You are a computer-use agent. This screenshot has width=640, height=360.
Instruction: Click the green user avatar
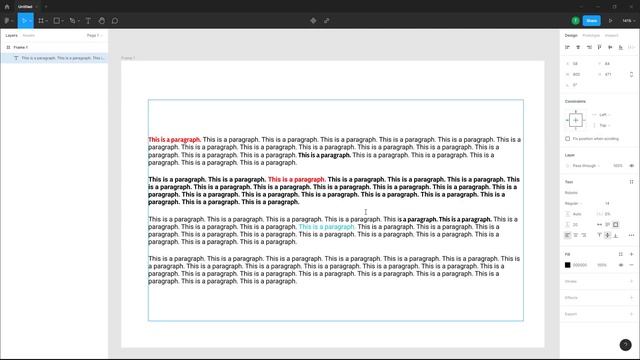pyautogui.click(x=575, y=21)
